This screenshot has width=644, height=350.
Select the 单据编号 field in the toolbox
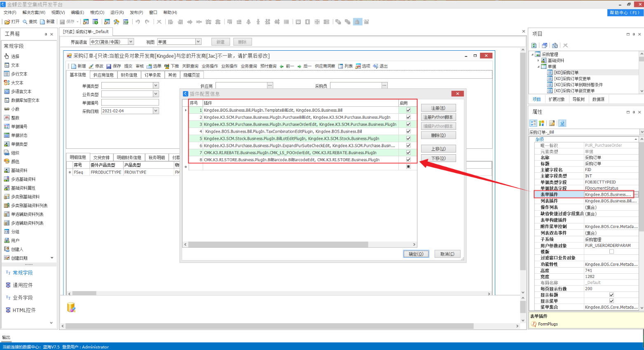[x=16, y=127]
